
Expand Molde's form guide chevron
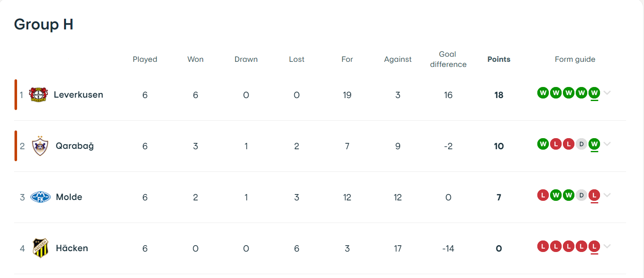607,195
